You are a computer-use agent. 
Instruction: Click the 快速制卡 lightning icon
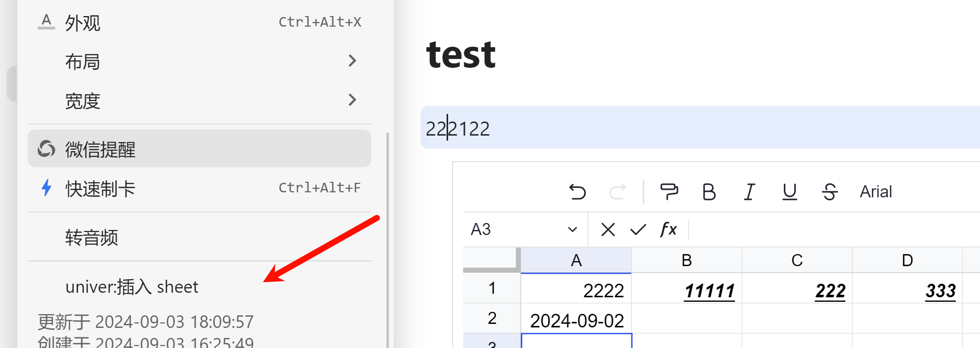46,188
